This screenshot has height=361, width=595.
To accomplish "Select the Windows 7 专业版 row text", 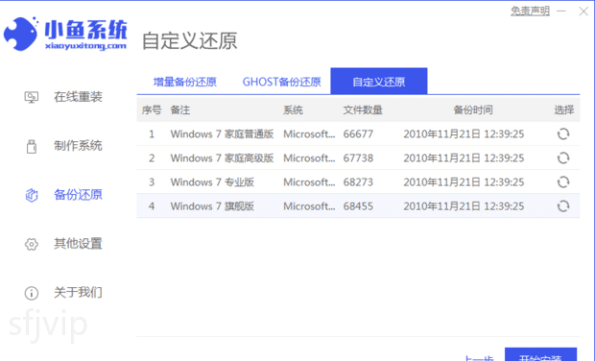I will [212, 182].
